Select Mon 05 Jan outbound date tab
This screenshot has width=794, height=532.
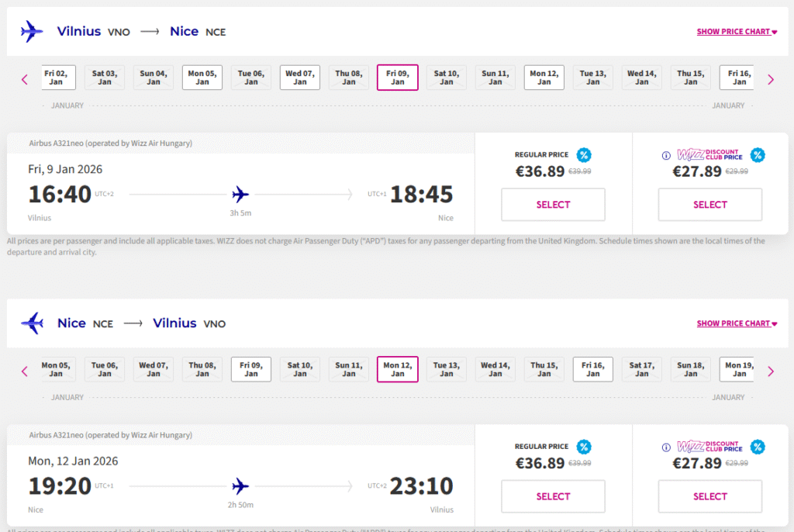pyautogui.click(x=202, y=78)
